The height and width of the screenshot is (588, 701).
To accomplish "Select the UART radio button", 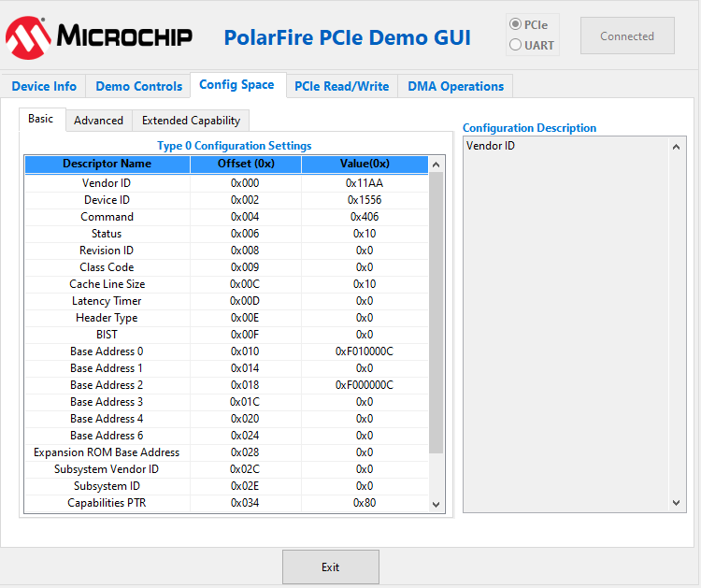I will click(x=516, y=45).
